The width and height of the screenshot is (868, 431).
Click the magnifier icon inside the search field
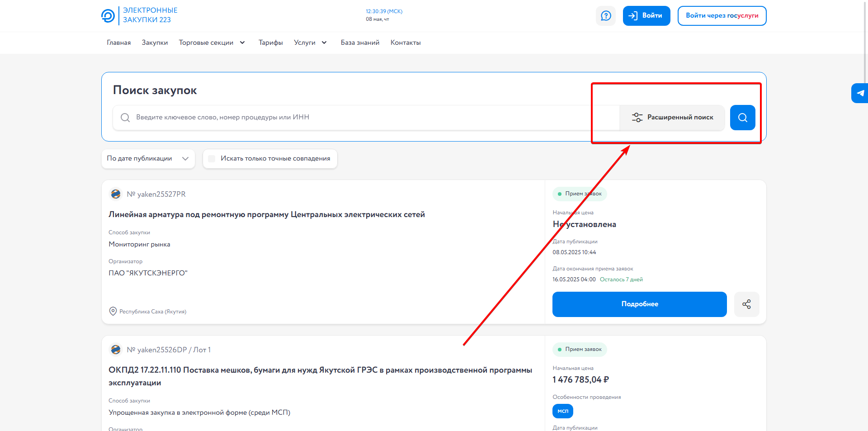click(x=125, y=118)
